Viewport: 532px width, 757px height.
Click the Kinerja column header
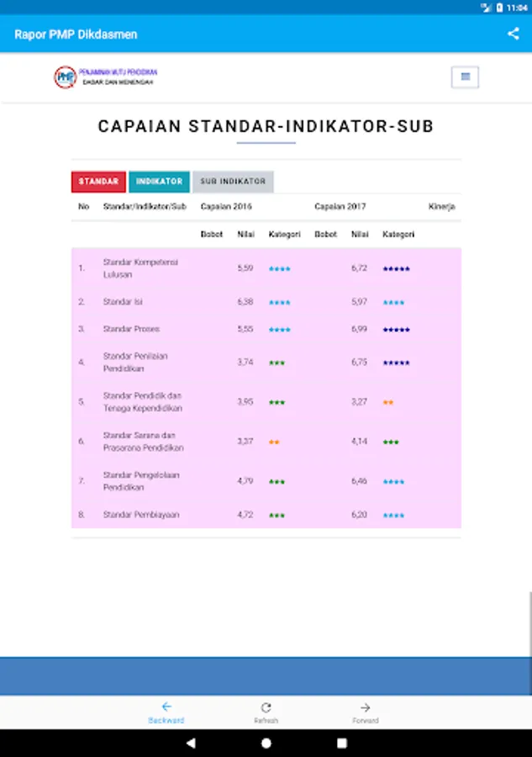441,207
